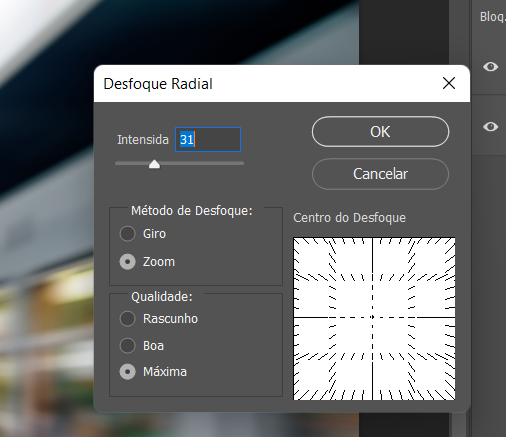This screenshot has height=437, width=506.
Task: Click the Intensidade value field showing 31
Action: click(208, 140)
